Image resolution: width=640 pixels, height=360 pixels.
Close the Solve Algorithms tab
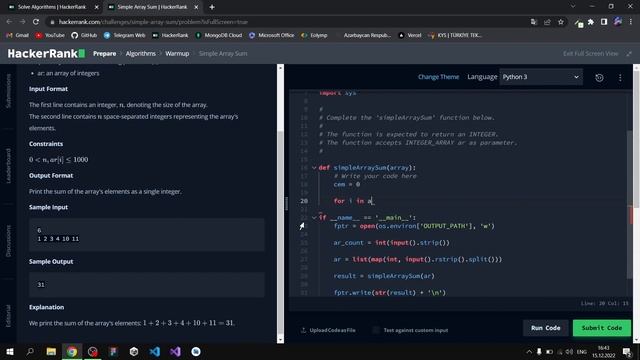point(97,7)
